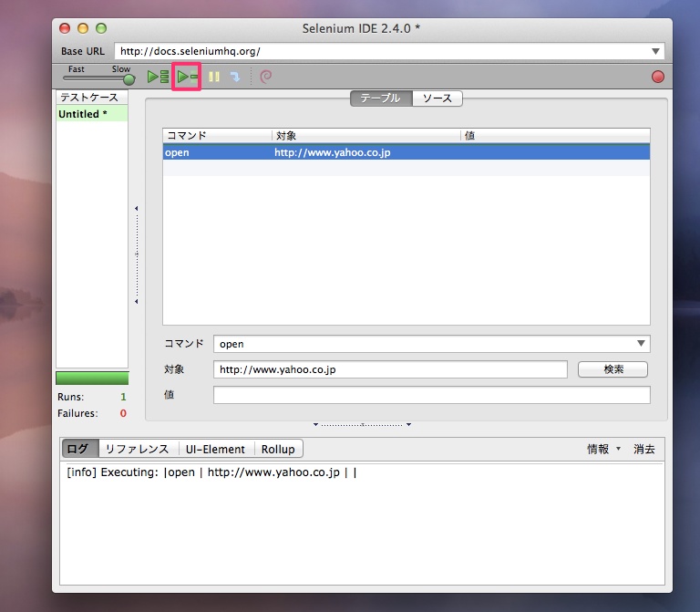Click 消去 to clear the log
Screen dimensions: 700x612
[643, 449]
